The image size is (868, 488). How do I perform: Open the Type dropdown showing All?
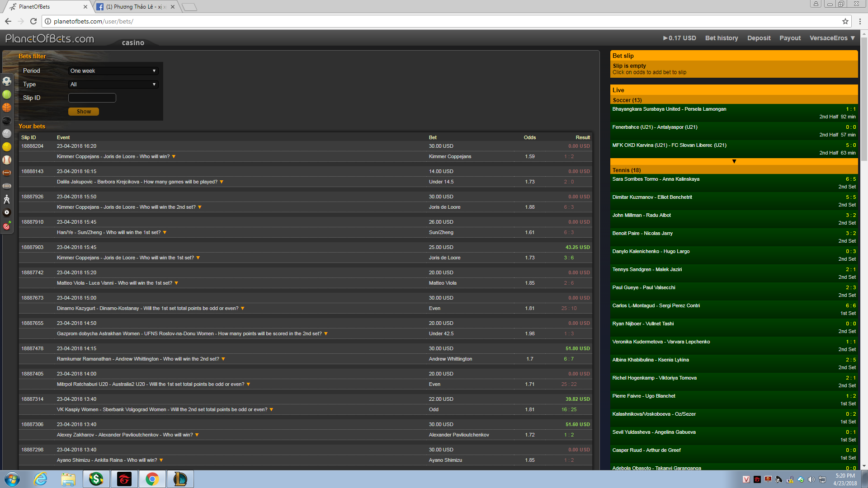(113, 84)
